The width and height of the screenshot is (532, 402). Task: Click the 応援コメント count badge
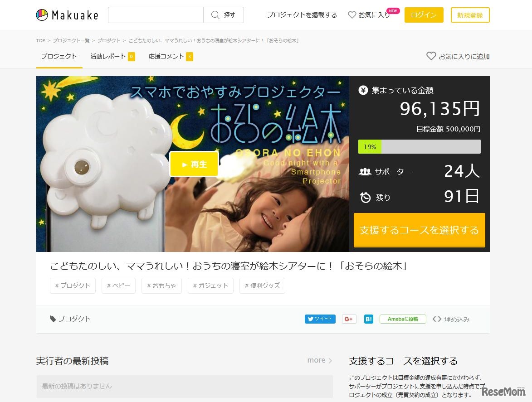coord(190,57)
